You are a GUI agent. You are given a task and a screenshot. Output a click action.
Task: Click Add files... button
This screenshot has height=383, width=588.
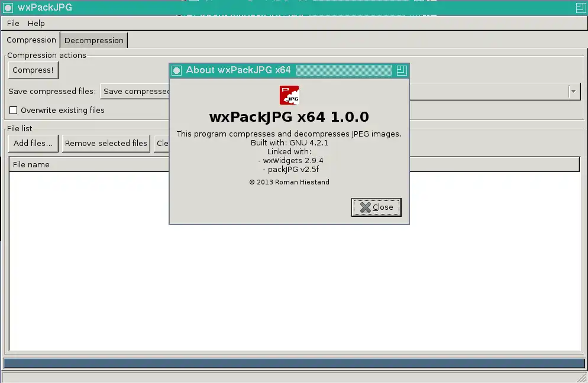[x=33, y=143]
